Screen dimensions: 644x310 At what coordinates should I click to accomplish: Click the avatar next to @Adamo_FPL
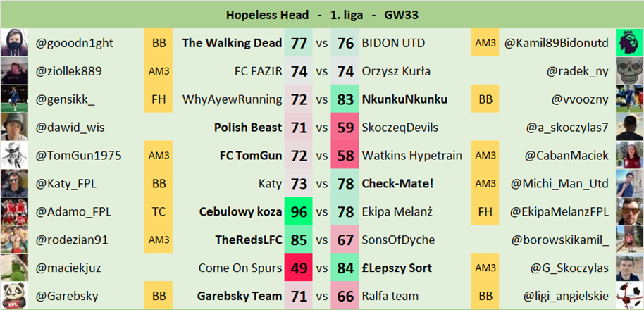click(x=14, y=211)
